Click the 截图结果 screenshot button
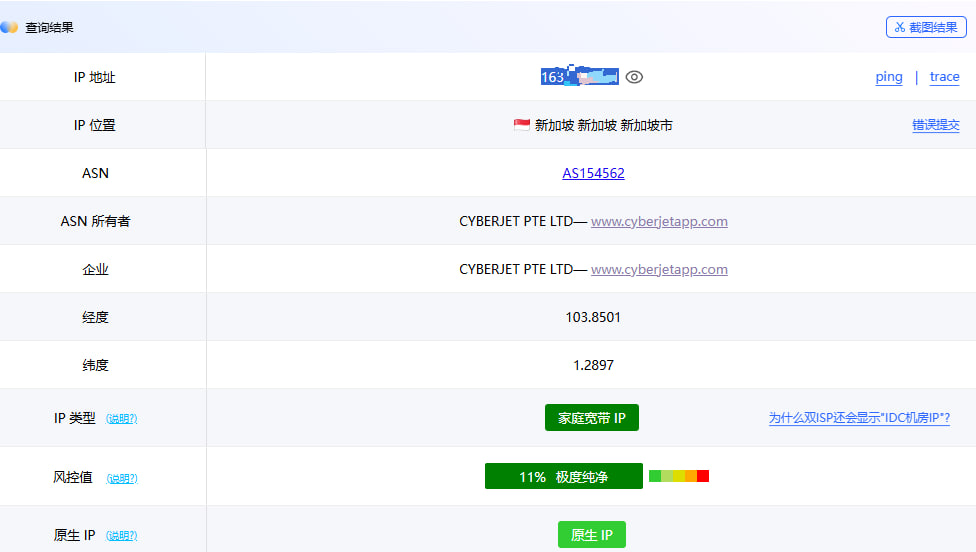This screenshot has height=552, width=976. (925, 27)
